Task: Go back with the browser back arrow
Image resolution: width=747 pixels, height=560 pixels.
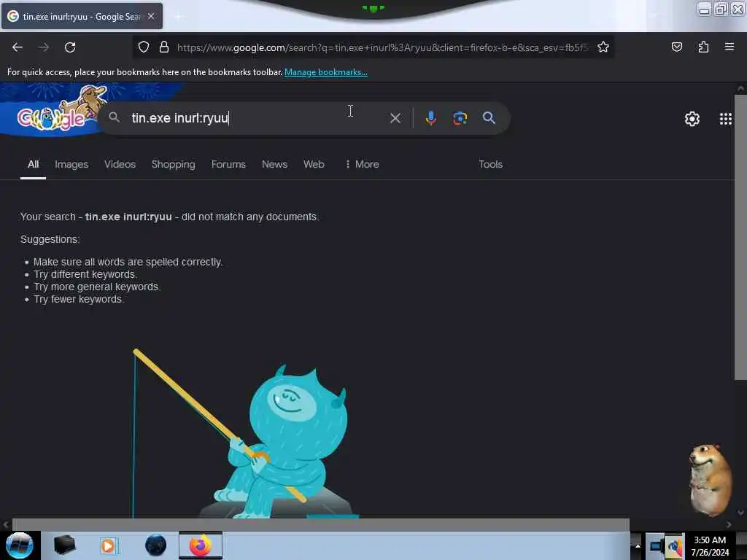Action: coord(18,47)
